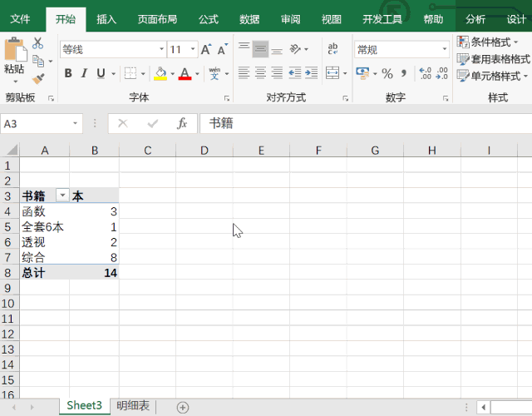Apply accounting number format icon

coord(362,73)
